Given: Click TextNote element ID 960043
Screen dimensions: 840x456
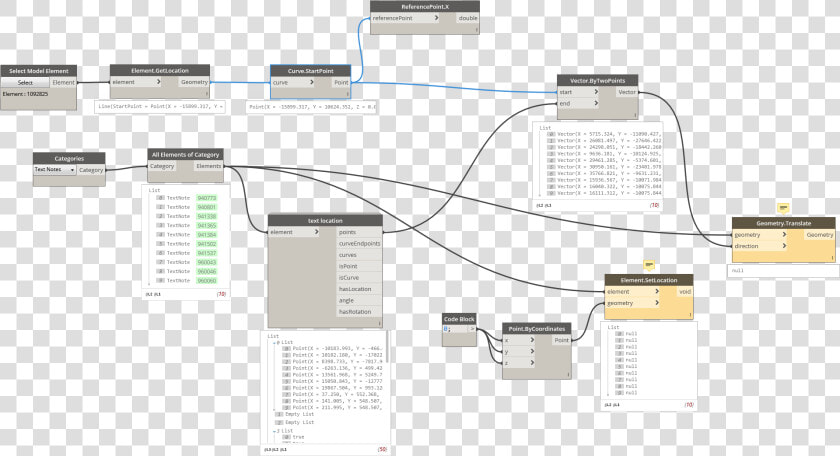Looking at the screenshot, I should tap(206, 262).
